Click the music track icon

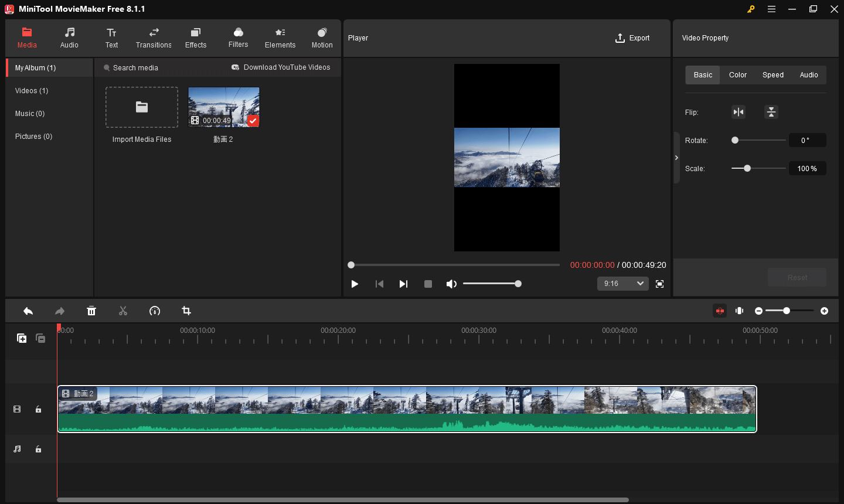tap(17, 449)
